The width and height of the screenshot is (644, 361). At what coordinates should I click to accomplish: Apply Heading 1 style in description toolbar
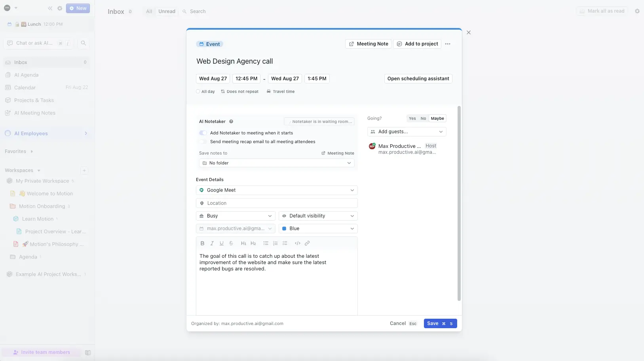244,243
